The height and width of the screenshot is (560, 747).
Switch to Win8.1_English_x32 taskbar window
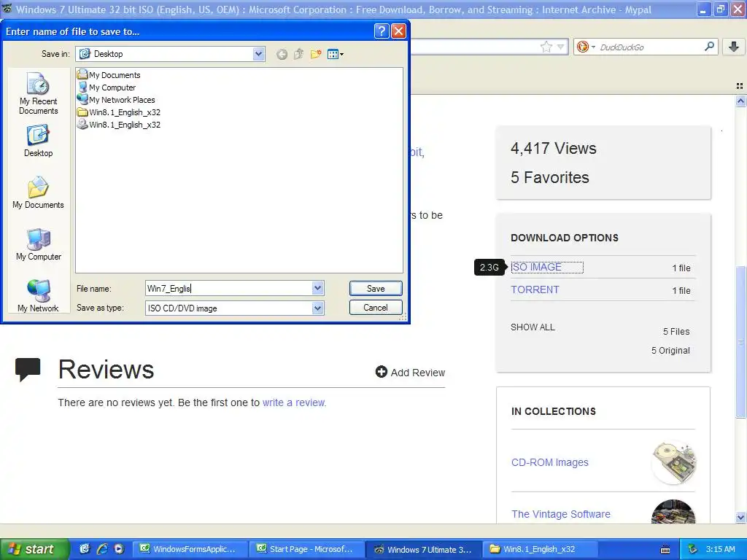click(x=541, y=549)
